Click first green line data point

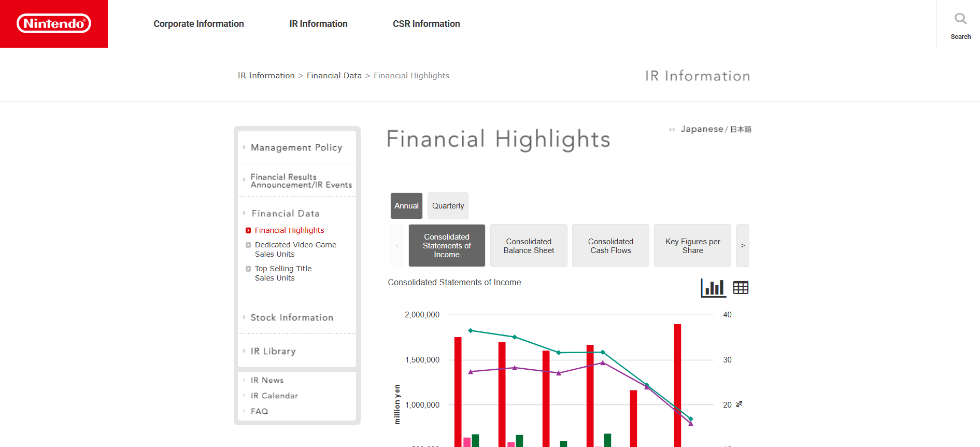[471, 330]
